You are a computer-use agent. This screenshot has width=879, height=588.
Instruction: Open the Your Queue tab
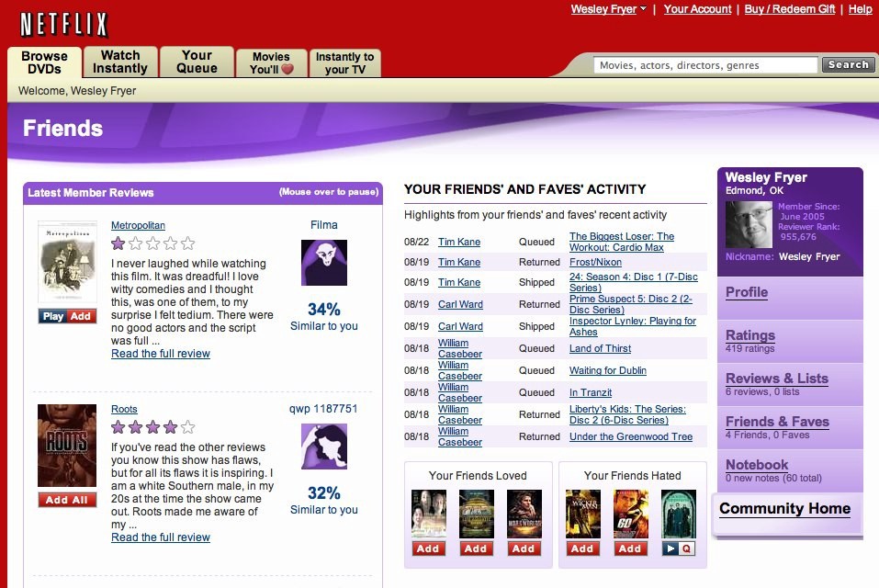click(x=197, y=62)
